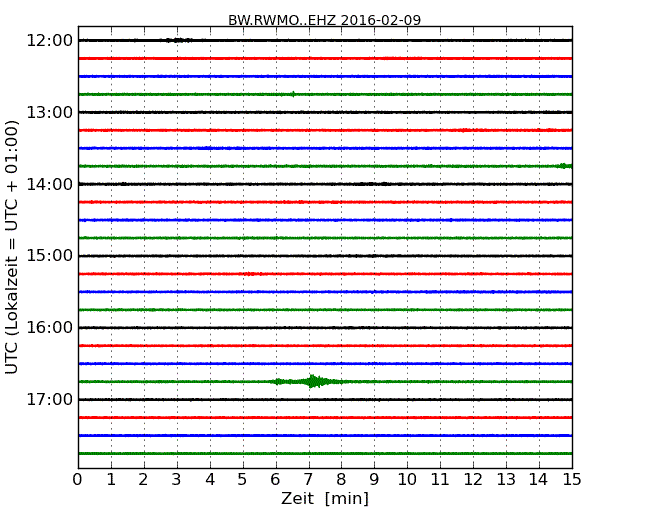Click the x-axis tick label 10
This screenshot has height=520, width=650.
pyautogui.click(x=407, y=480)
